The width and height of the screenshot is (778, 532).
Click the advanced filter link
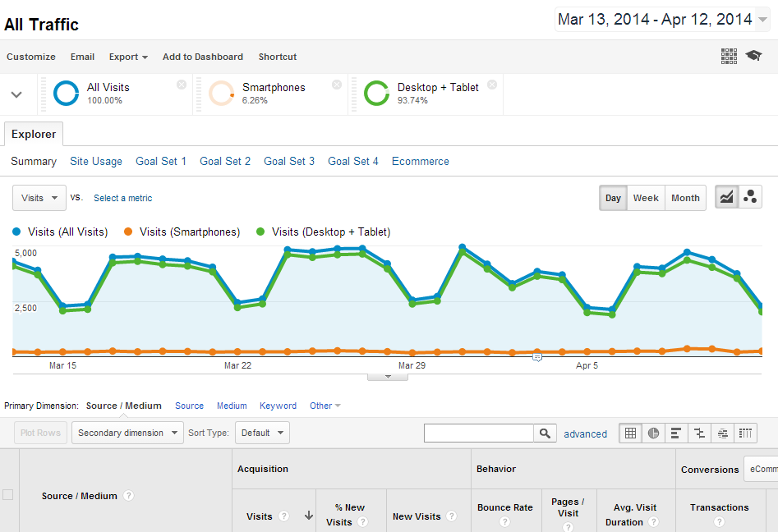pyautogui.click(x=585, y=434)
